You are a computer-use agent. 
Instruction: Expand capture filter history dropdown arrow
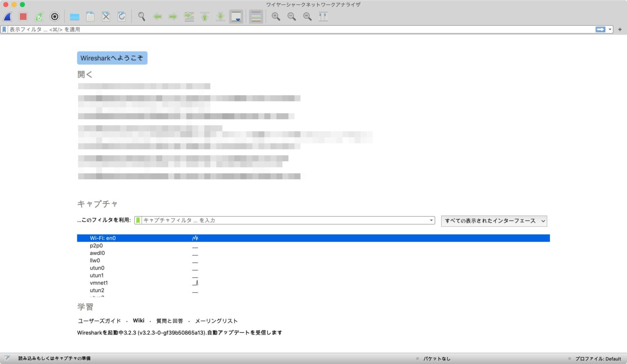[431, 220]
